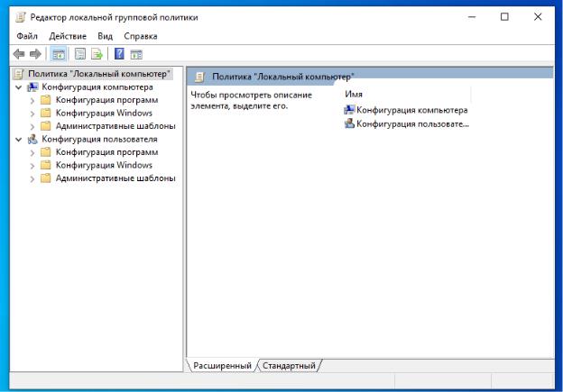Toggle the show/hide action pane icon
Screen dimensions: 563x392
[136, 54]
